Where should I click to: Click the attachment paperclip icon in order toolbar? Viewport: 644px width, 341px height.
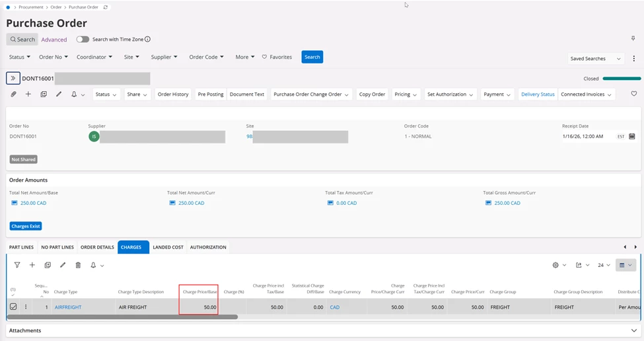click(13, 95)
